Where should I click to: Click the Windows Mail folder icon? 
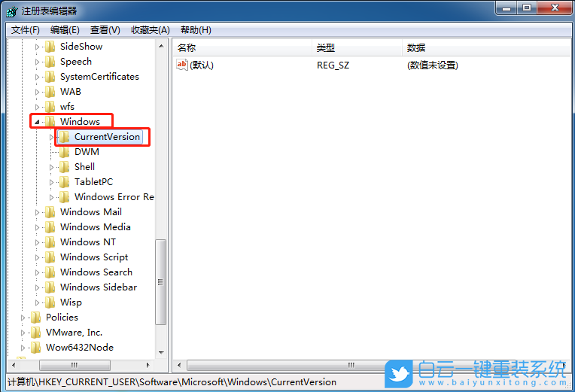[50, 212]
